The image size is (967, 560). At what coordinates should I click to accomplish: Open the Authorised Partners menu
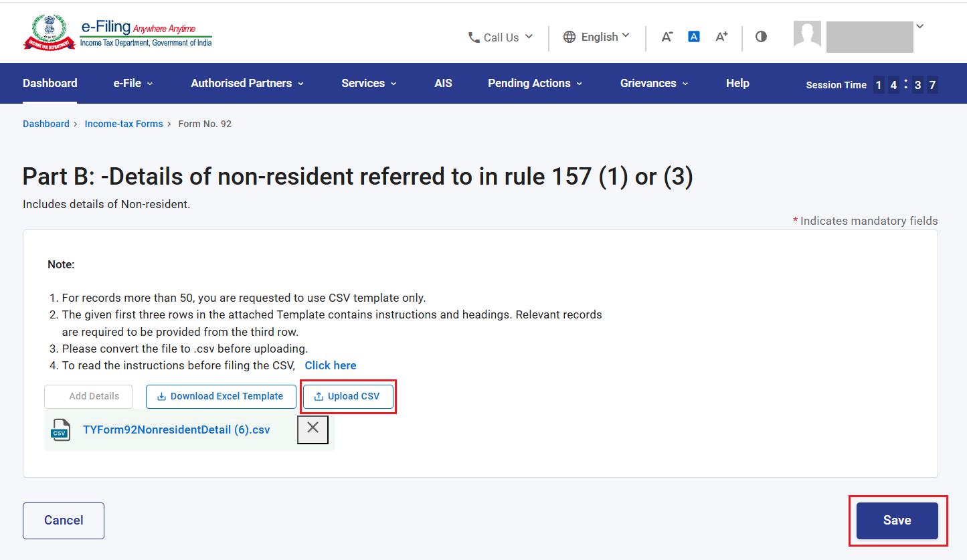[x=248, y=83]
